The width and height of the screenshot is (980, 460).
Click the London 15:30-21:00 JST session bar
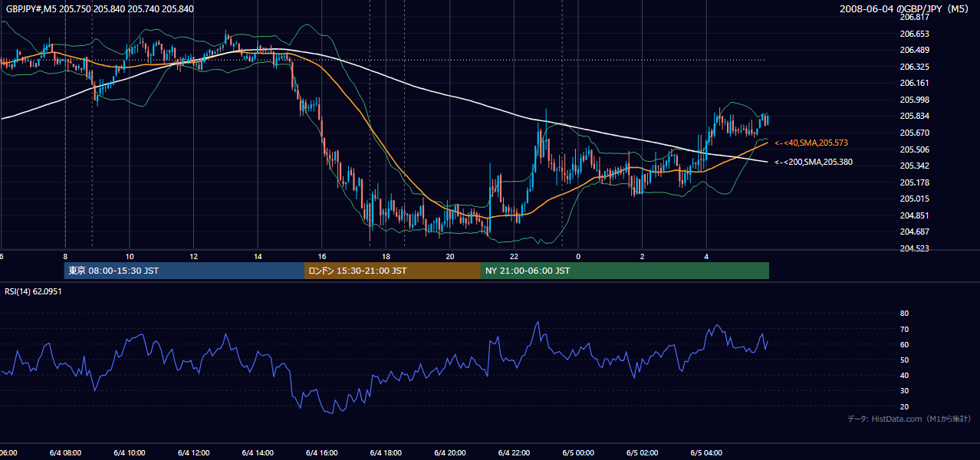click(x=393, y=271)
